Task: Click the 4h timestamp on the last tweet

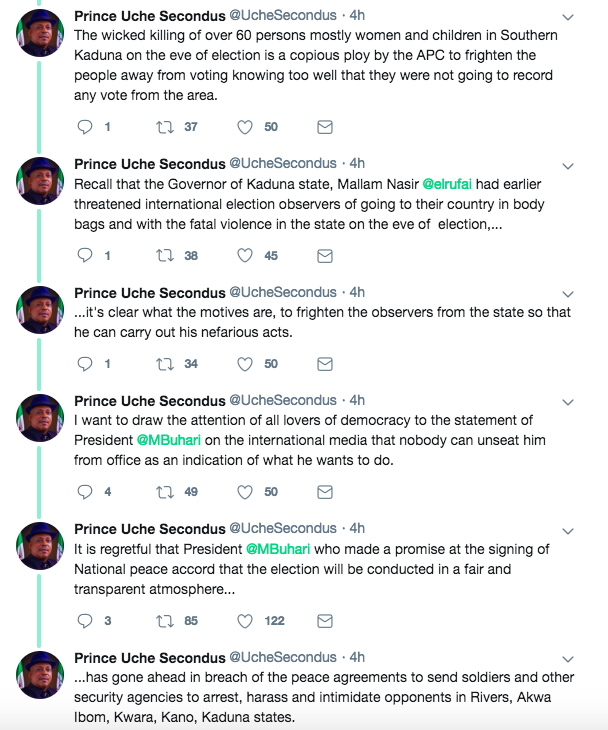Action: pos(357,657)
